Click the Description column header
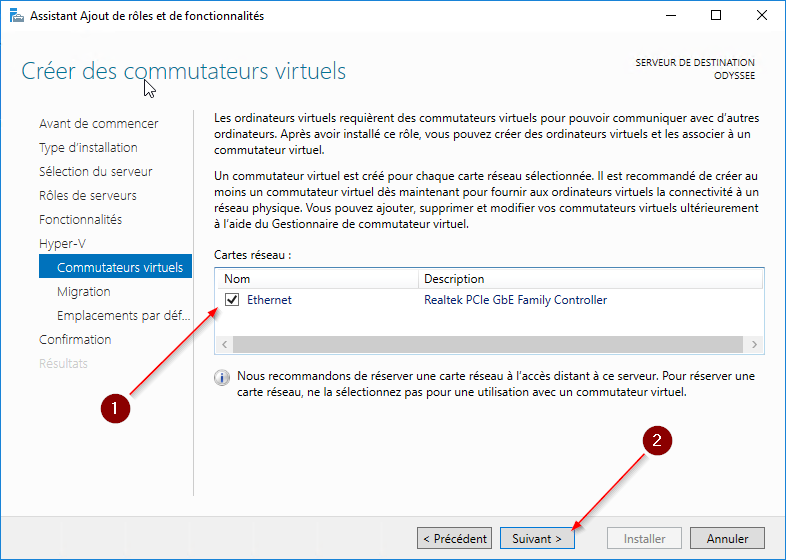The width and height of the screenshot is (786, 560). pyautogui.click(x=590, y=279)
